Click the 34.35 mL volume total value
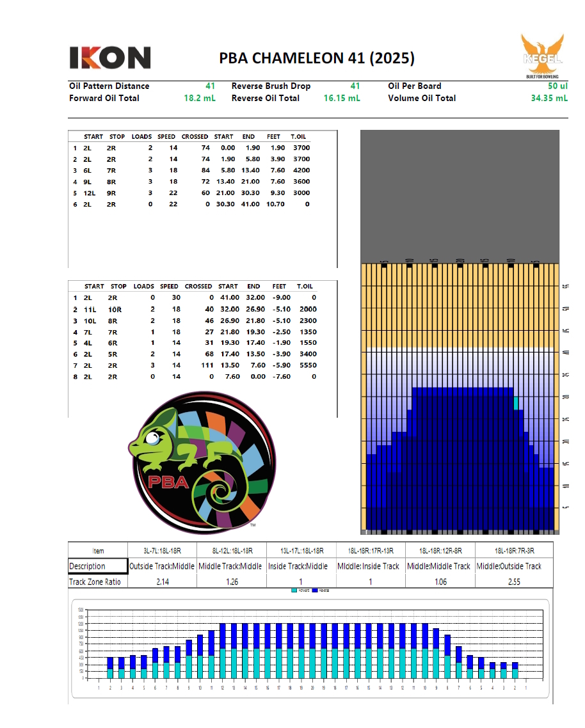 coord(549,98)
